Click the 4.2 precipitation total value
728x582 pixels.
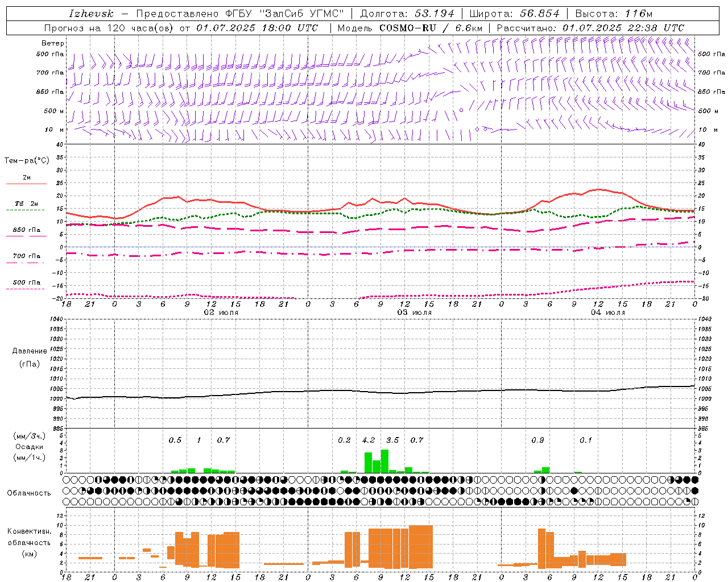(369, 440)
